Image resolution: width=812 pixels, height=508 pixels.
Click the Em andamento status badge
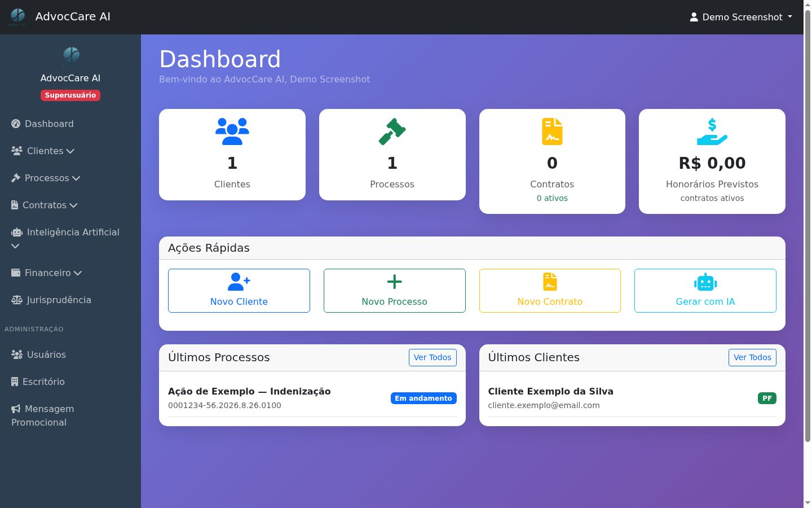point(423,398)
